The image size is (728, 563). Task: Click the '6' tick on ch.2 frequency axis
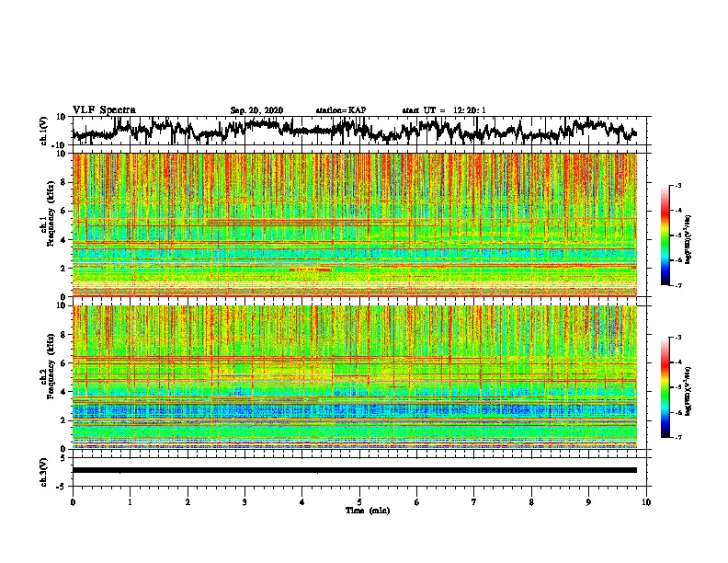point(65,363)
